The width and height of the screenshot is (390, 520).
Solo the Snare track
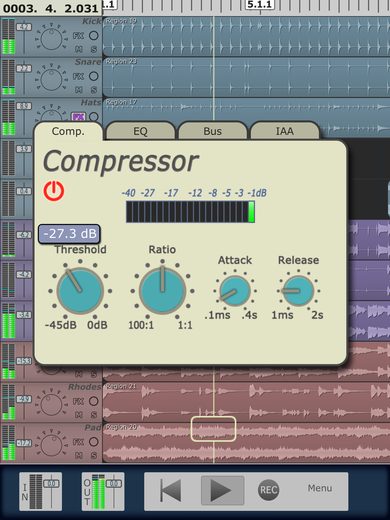pyautogui.click(x=94, y=90)
